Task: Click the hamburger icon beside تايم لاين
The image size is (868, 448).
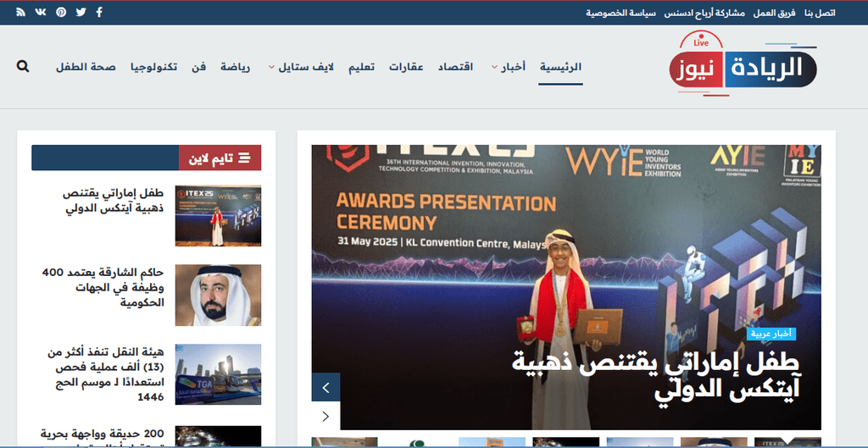Action: (x=243, y=158)
